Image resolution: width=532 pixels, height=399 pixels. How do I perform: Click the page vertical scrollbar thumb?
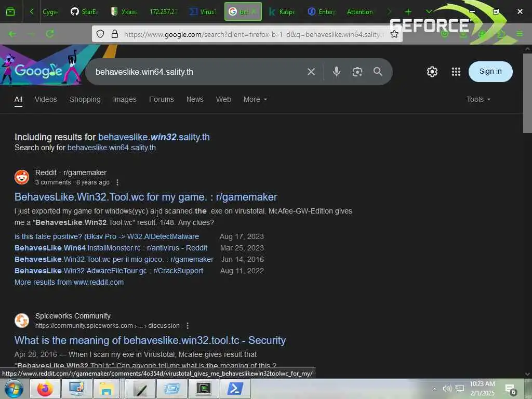[x=527, y=94]
